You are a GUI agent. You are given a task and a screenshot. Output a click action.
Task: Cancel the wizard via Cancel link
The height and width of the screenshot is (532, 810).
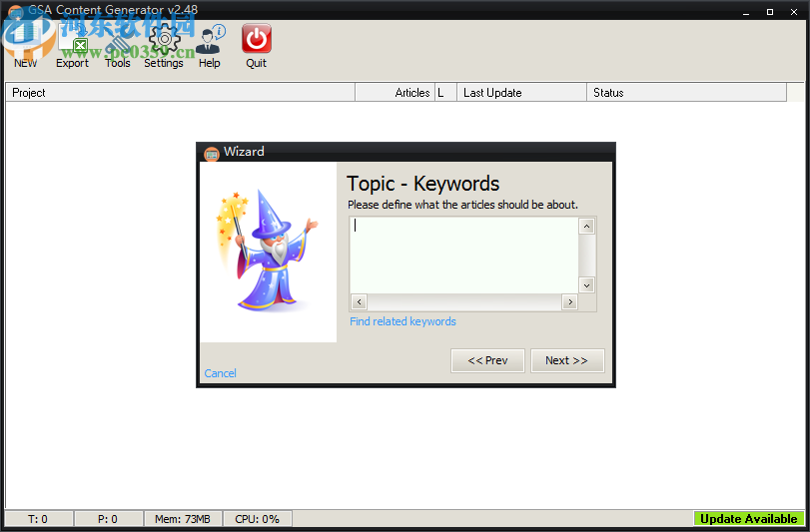pos(220,373)
